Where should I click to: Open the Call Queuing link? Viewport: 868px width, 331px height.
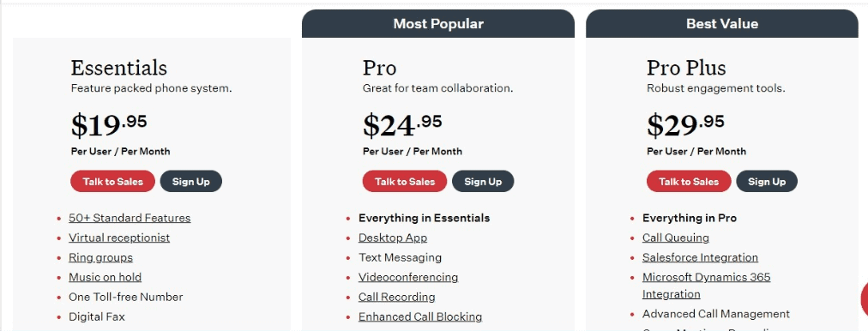[675, 238]
